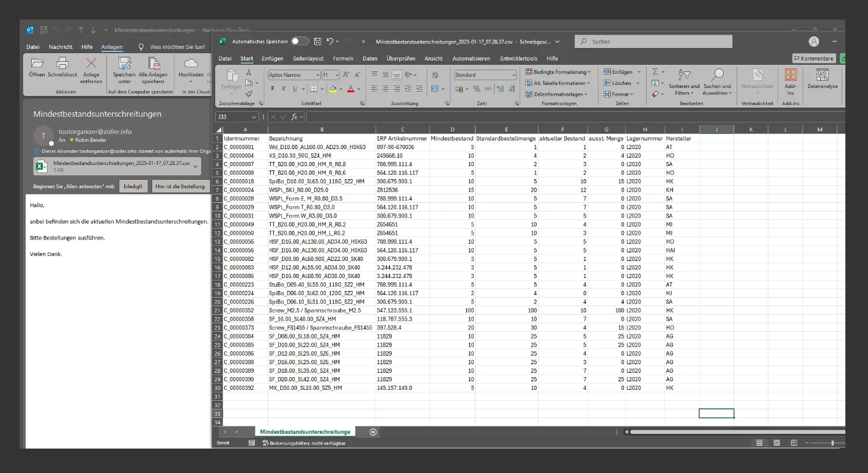
Task: Click the Datenanalyse icon in the ribbon
Action: click(822, 75)
